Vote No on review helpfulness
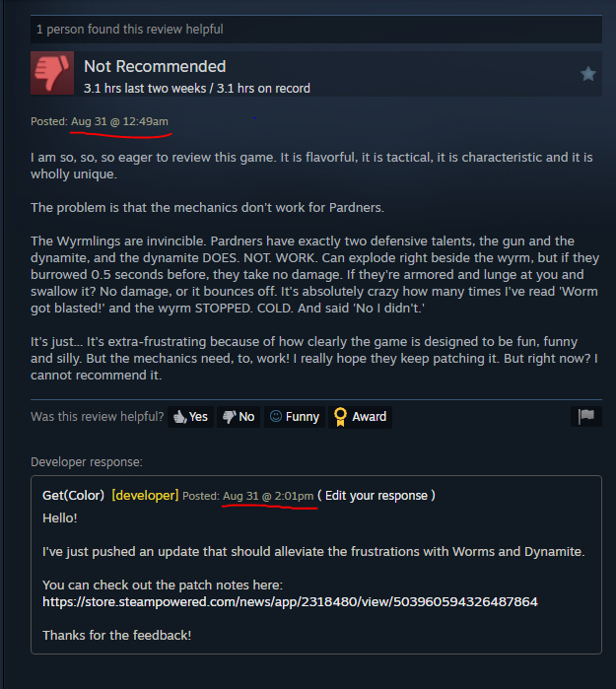The width and height of the screenshot is (616, 689). tap(239, 417)
